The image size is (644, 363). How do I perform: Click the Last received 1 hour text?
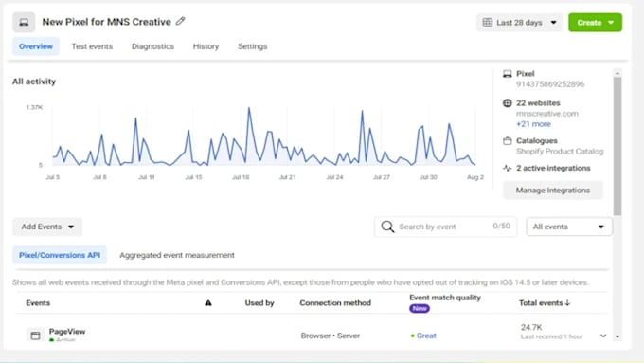tap(551, 336)
